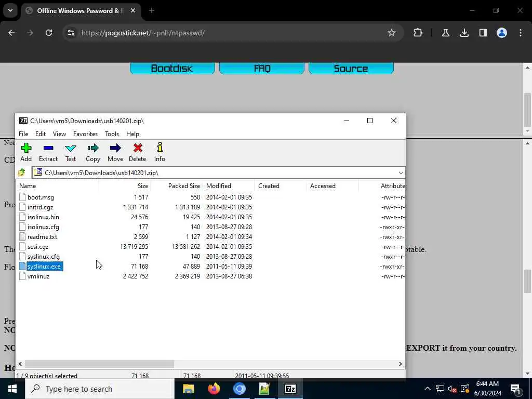Open the Favorites menu
This screenshot has width=532, height=399.
click(86, 134)
